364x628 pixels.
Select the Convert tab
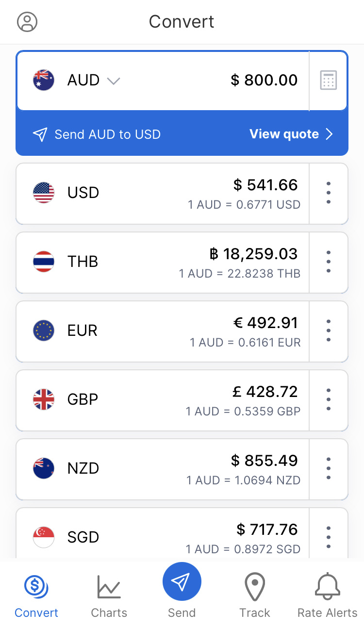click(36, 595)
